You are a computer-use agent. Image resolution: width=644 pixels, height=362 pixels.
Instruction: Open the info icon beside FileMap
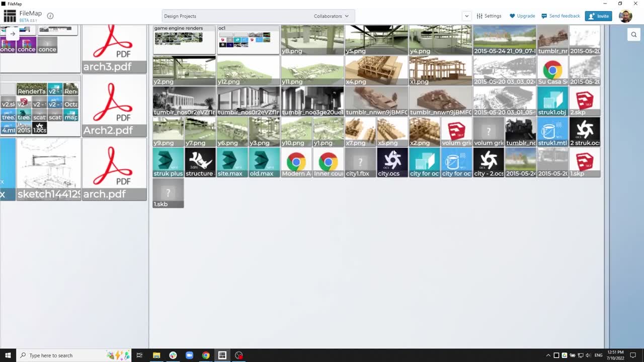(50, 16)
